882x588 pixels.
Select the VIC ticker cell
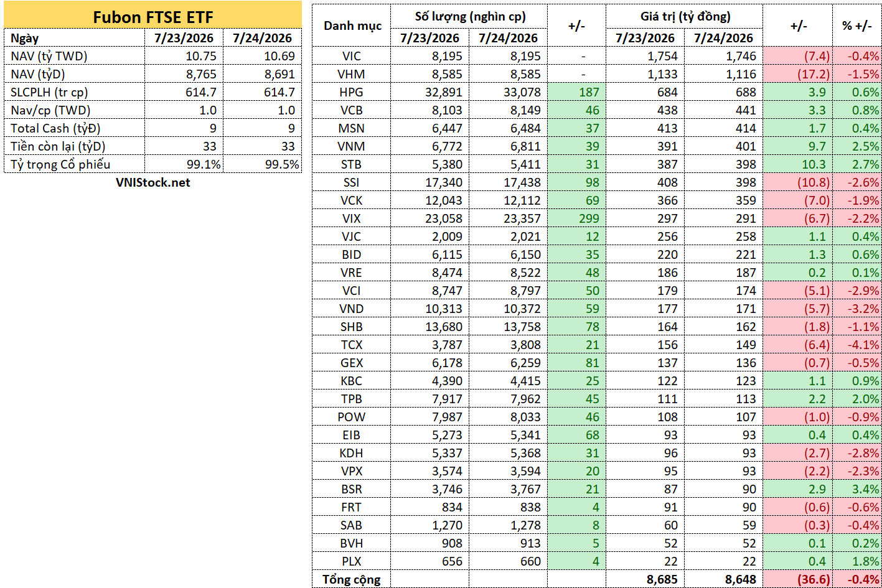(x=352, y=56)
